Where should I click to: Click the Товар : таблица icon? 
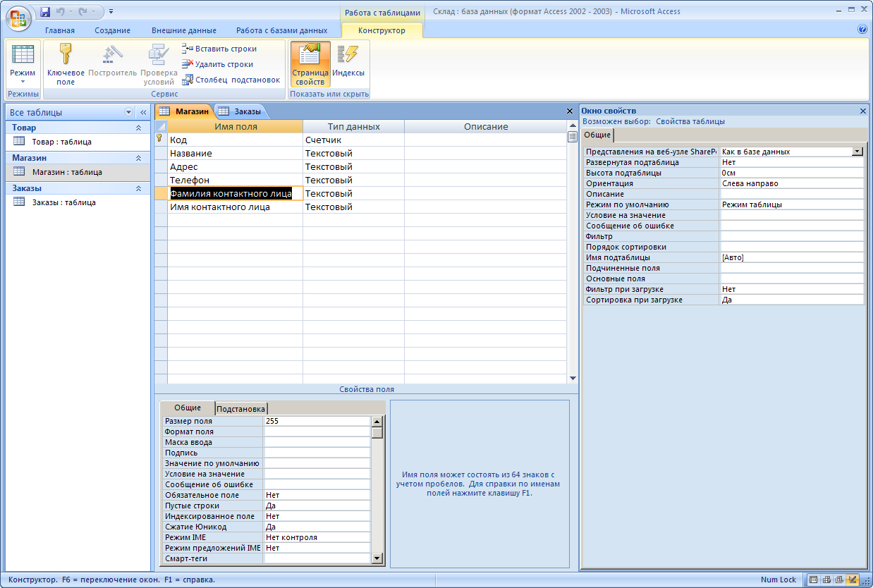click(19, 141)
